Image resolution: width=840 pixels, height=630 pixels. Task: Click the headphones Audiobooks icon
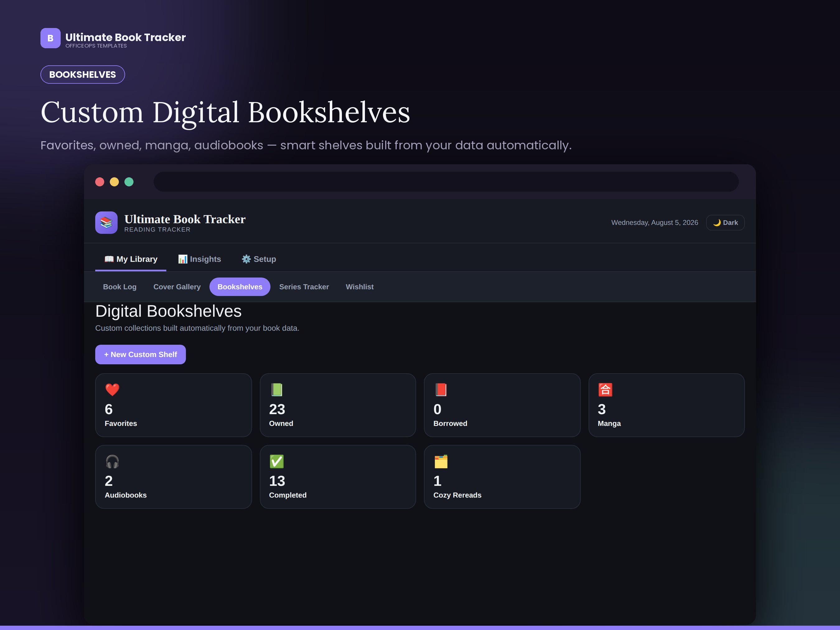(x=112, y=461)
